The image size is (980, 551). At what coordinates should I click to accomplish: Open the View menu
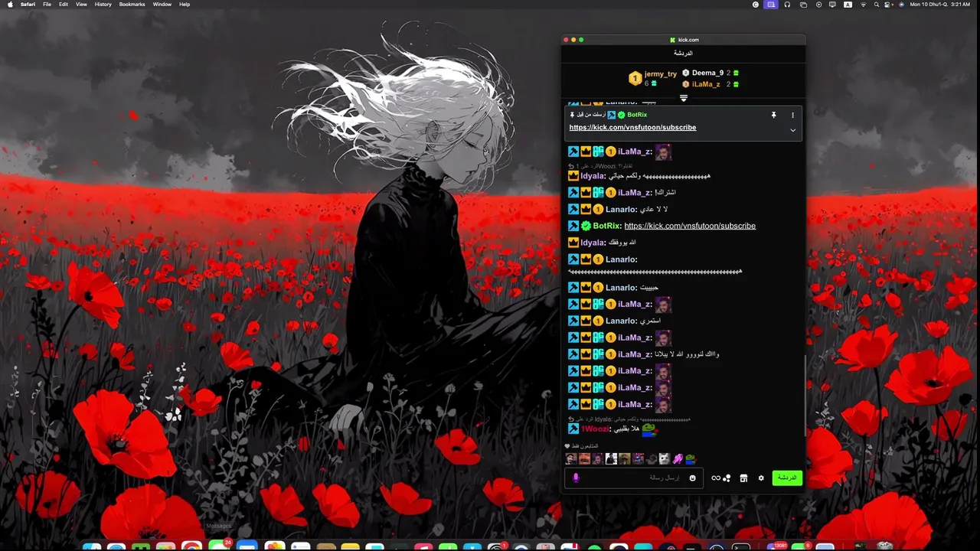[x=81, y=4]
